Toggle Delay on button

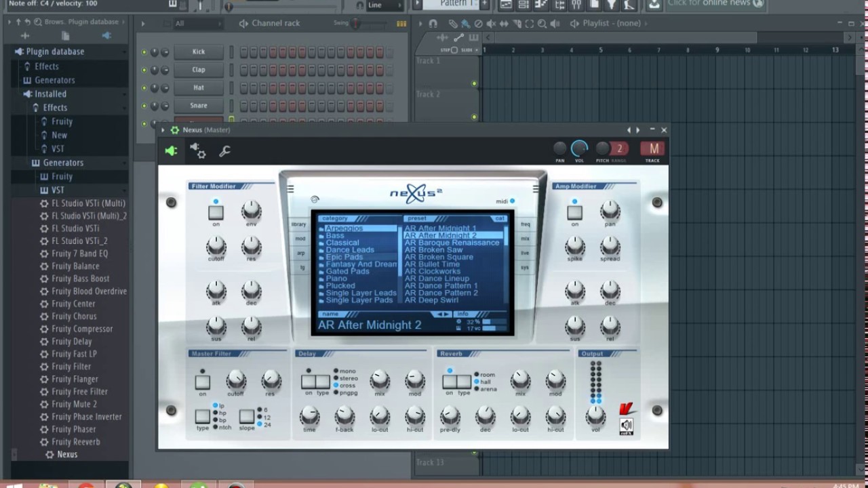[x=309, y=382]
